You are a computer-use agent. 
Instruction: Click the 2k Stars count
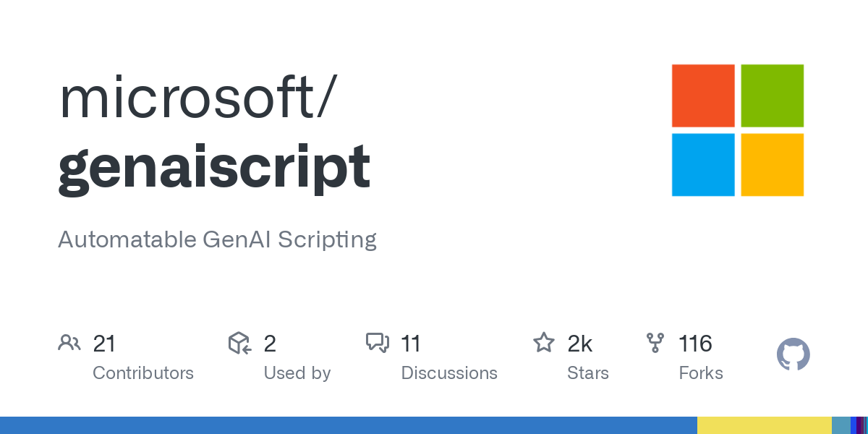580,344
